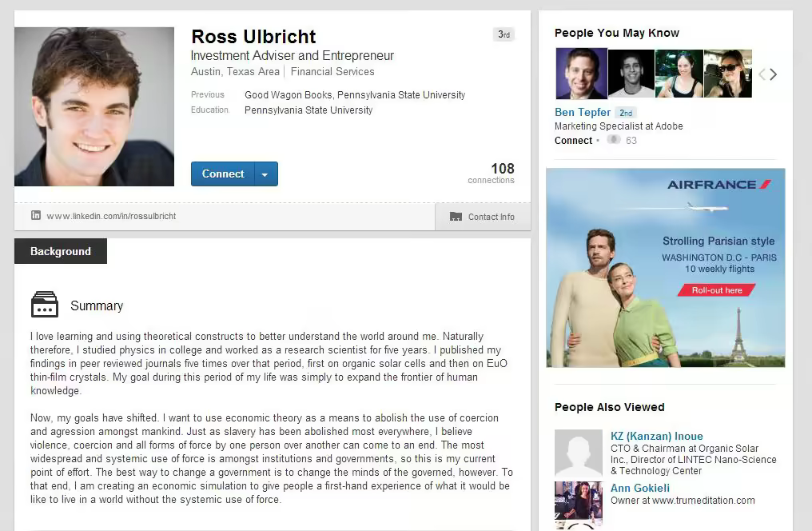Image resolution: width=812 pixels, height=531 pixels.
Task: Select the Background section tab
Action: pyautogui.click(x=61, y=251)
